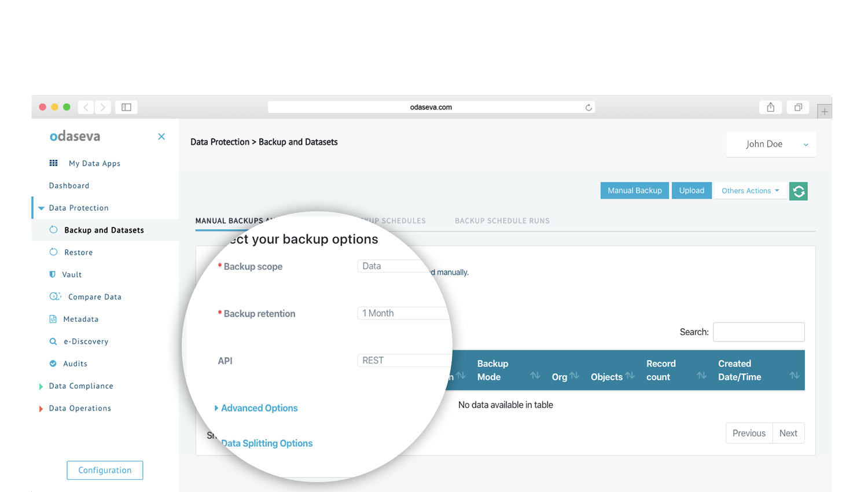The height and width of the screenshot is (492, 868).
Task: Open the My Data Apps grid icon
Action: (x=53, y=163)
